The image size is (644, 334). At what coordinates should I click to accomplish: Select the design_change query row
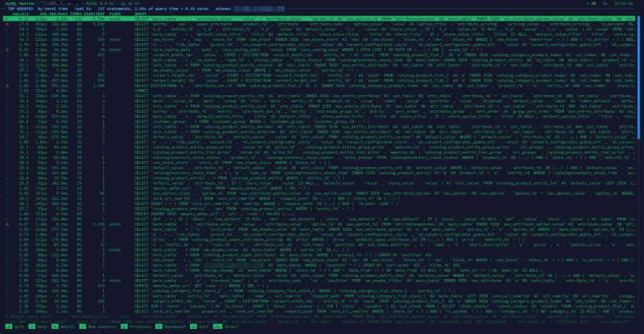click(x=319, y=270)
